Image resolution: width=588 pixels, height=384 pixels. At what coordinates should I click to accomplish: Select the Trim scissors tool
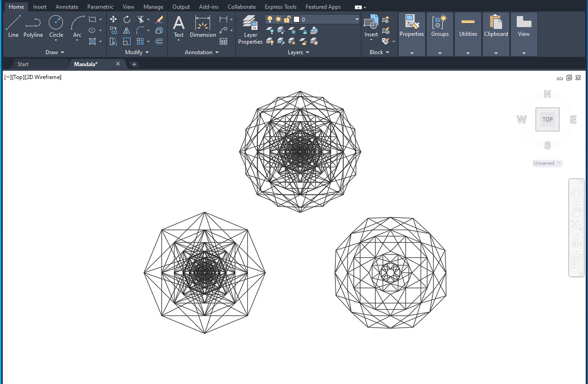point(140,19)
